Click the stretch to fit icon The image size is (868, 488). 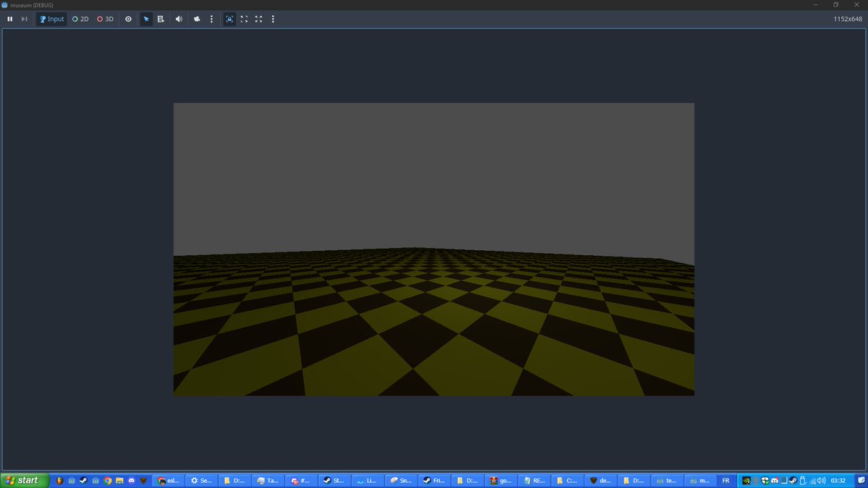[x=258, y=19]
